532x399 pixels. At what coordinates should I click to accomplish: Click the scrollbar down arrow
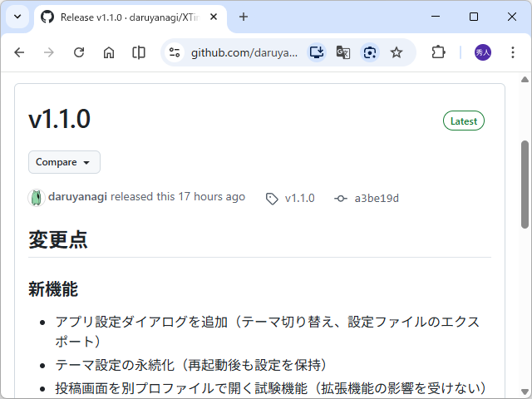tap(525, 392)
